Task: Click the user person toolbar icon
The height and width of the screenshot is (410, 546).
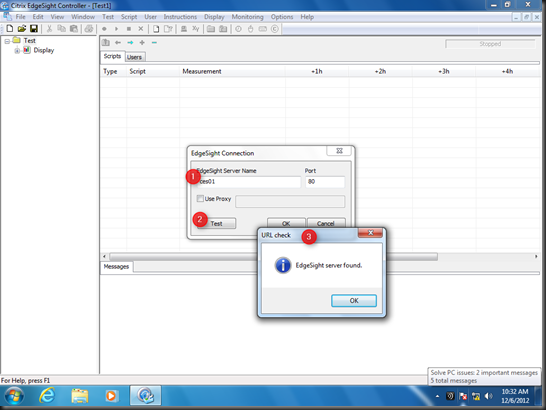Action: coord(184,29)
